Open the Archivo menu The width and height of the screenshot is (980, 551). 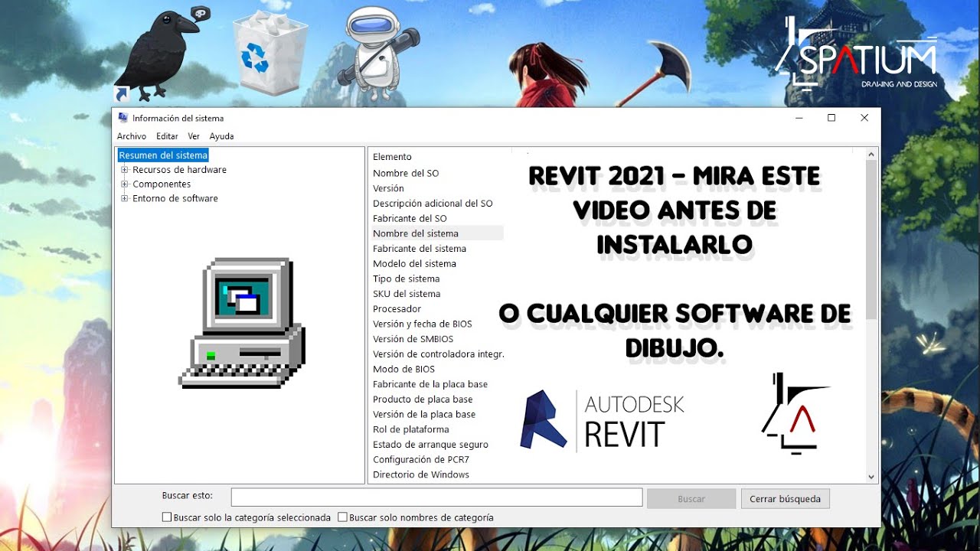[x=132, y=136]
